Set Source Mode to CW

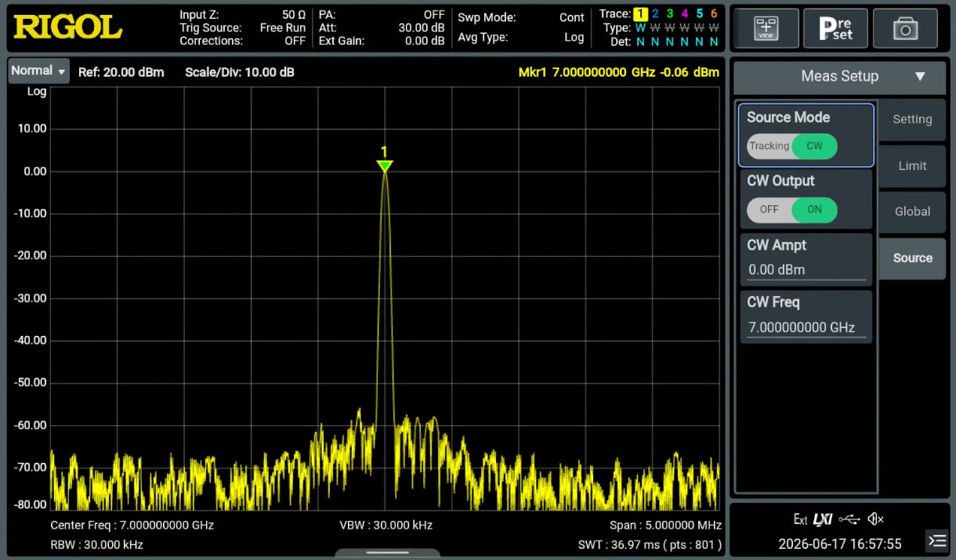pos(814,146)
